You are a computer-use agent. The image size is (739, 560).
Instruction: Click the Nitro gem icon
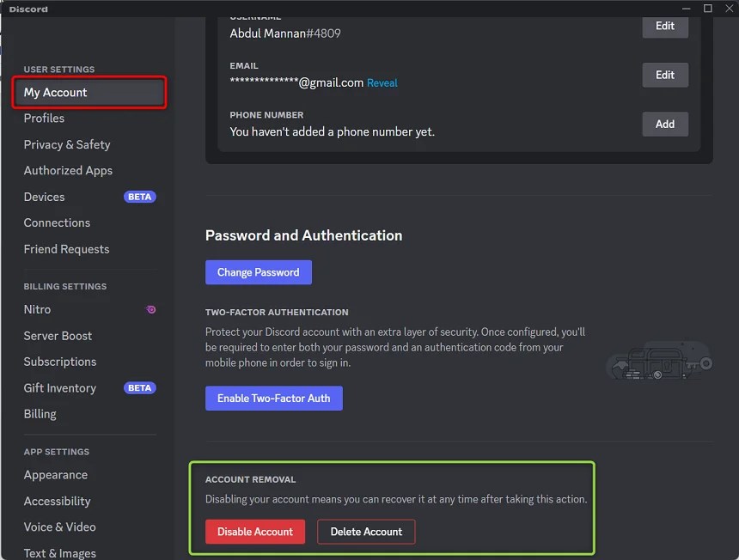150,309
